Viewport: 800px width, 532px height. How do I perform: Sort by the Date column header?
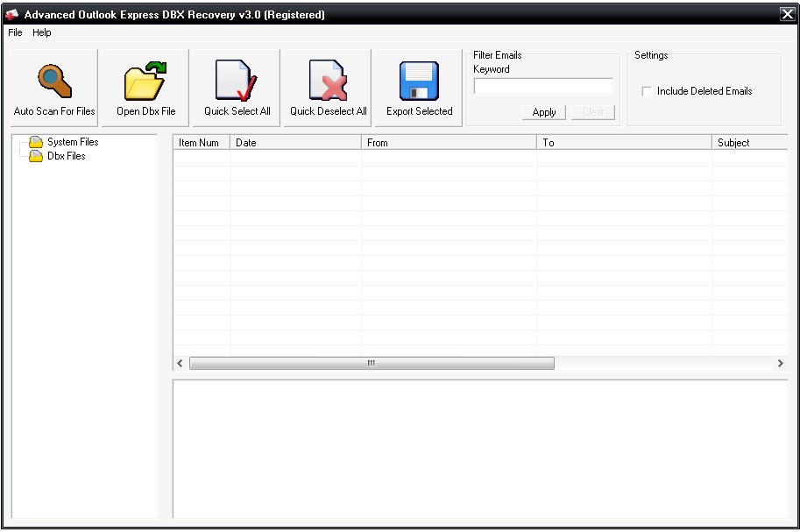coord(296,143)
